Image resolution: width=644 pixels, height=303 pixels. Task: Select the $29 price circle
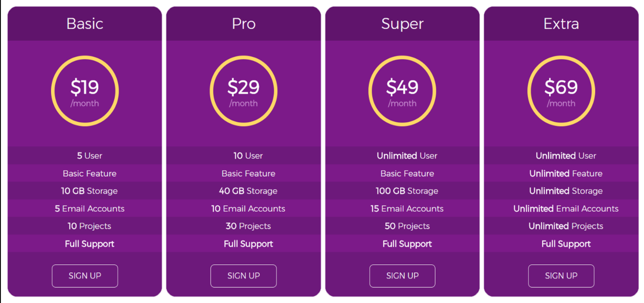(x=243, y=90)
